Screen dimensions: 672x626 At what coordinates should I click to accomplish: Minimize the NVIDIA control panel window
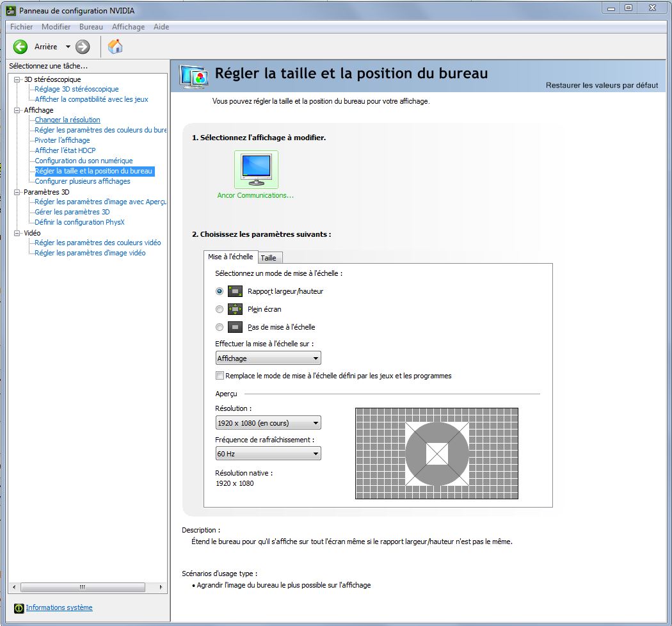click(x=611, y=8)
